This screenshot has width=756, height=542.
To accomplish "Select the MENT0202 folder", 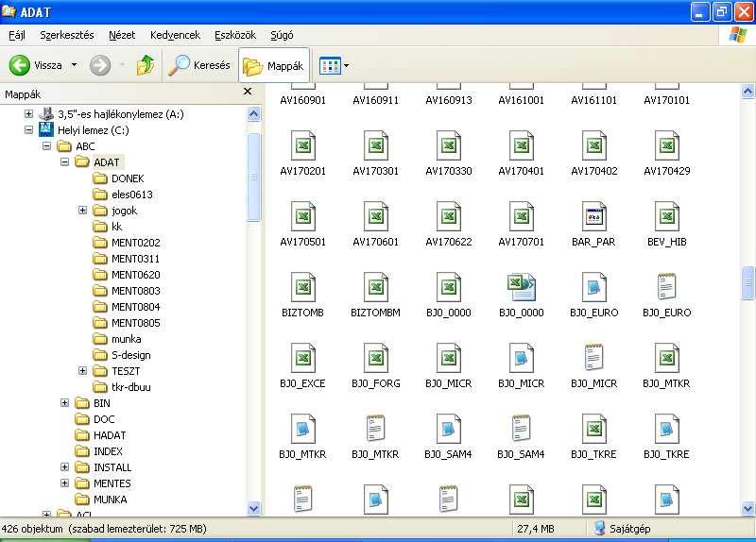I will [x=127, y=243].
